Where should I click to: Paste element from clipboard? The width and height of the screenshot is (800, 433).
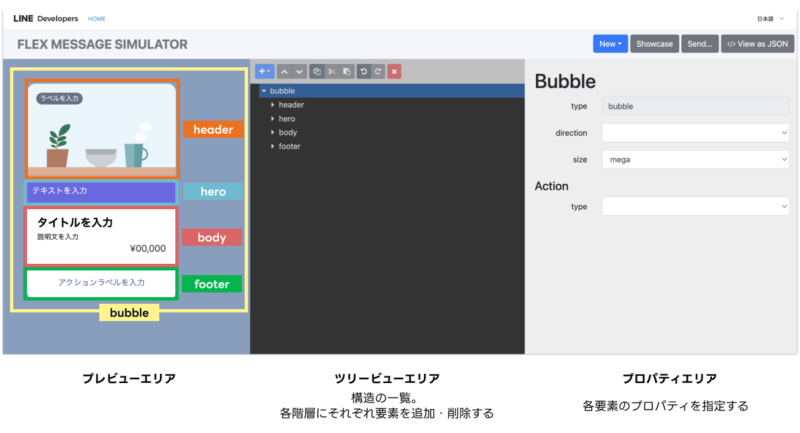click(347, 71)
